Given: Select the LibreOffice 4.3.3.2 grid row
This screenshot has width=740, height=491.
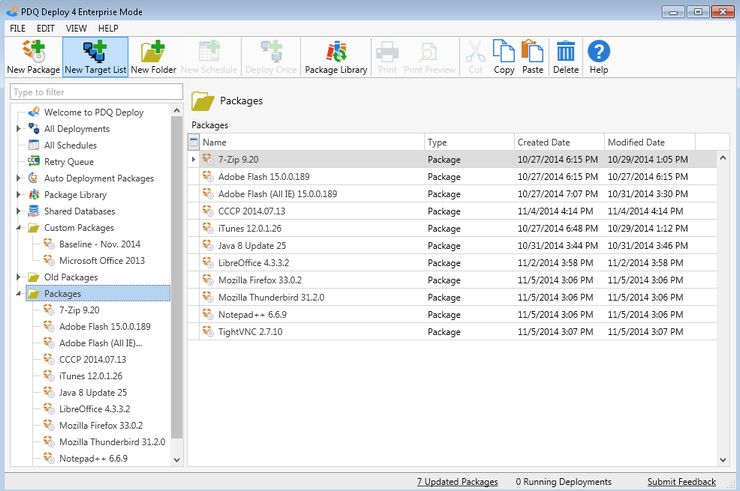Looking at the screenshot, I should tap(452, 263).
